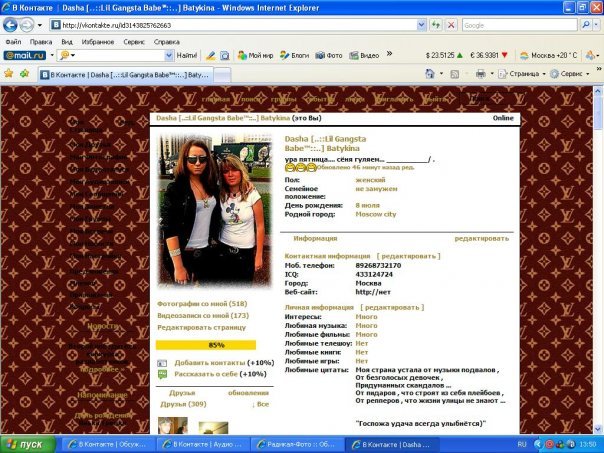Select the В Контакте Dasha browser tab
The image size is (604, 453).
coord(126,75)
